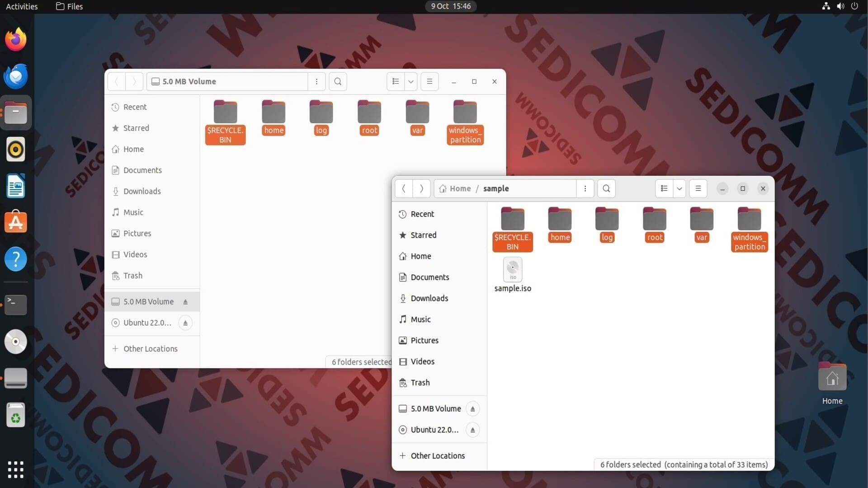Screen dimensions: 868x488
Task: Open Firefox from the dock
Action: coord(16,39)
